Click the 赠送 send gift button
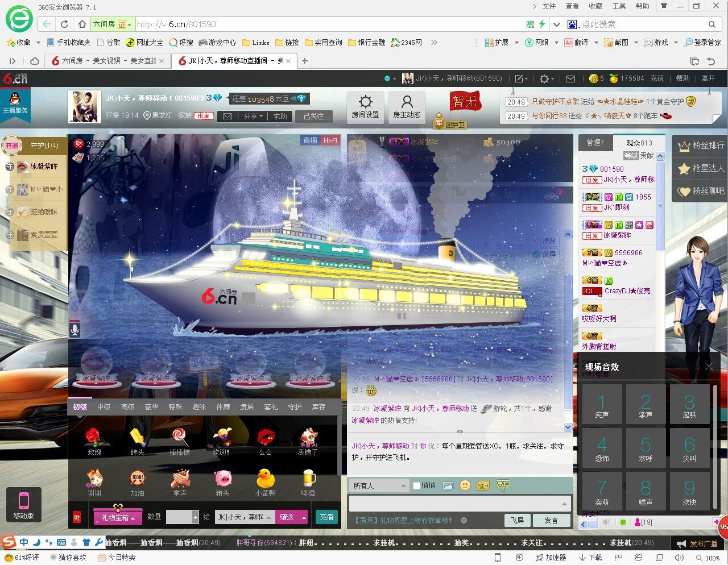The image size is (728, 565). [287, 517]
